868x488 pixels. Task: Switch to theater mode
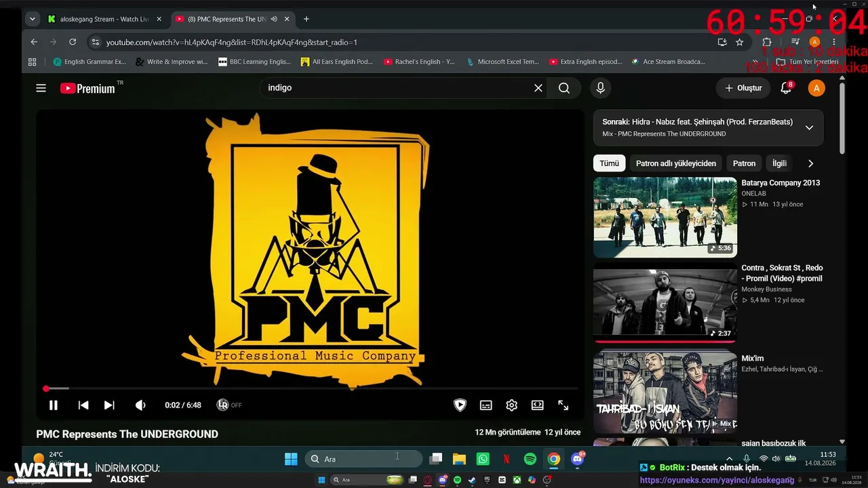(538, 405)
